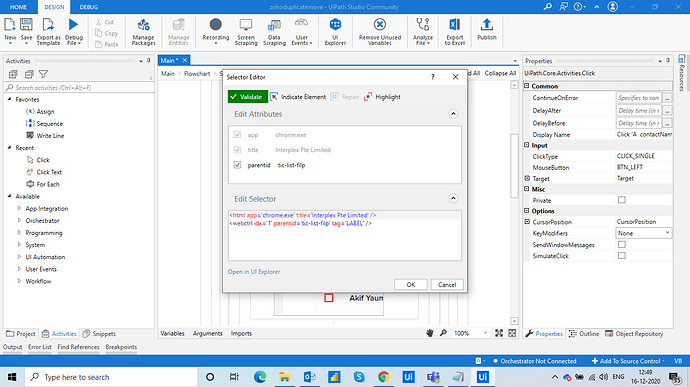
Task: Collapse Edit Selector section
Action: coord(453,199)
